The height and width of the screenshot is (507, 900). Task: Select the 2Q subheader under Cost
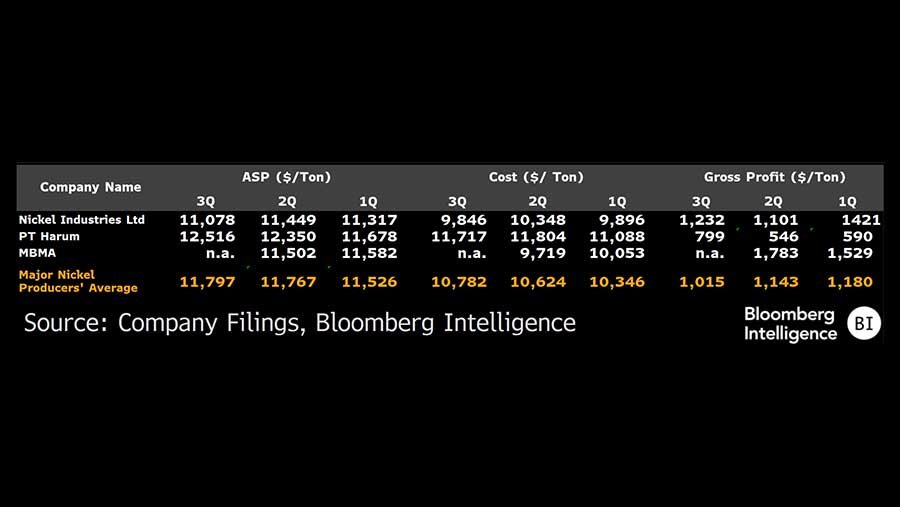pos(538,201)
